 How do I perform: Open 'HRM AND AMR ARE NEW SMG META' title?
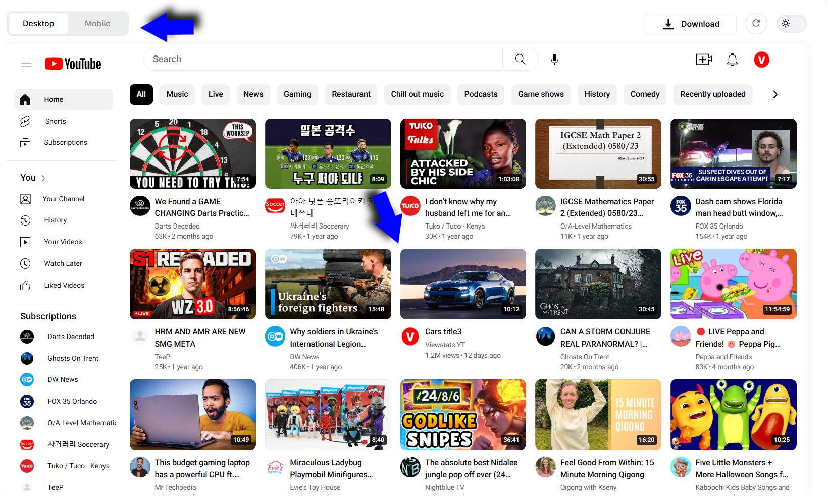click(x=200, y=338)
